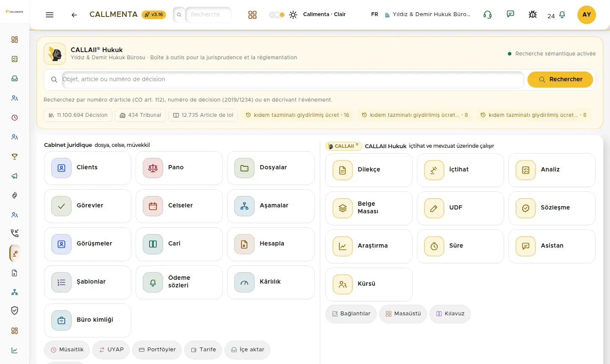Image resolution: width=610 pixels, height=364 pixels.
Task: Open notifications bell icon
Action: coord(562,15)
